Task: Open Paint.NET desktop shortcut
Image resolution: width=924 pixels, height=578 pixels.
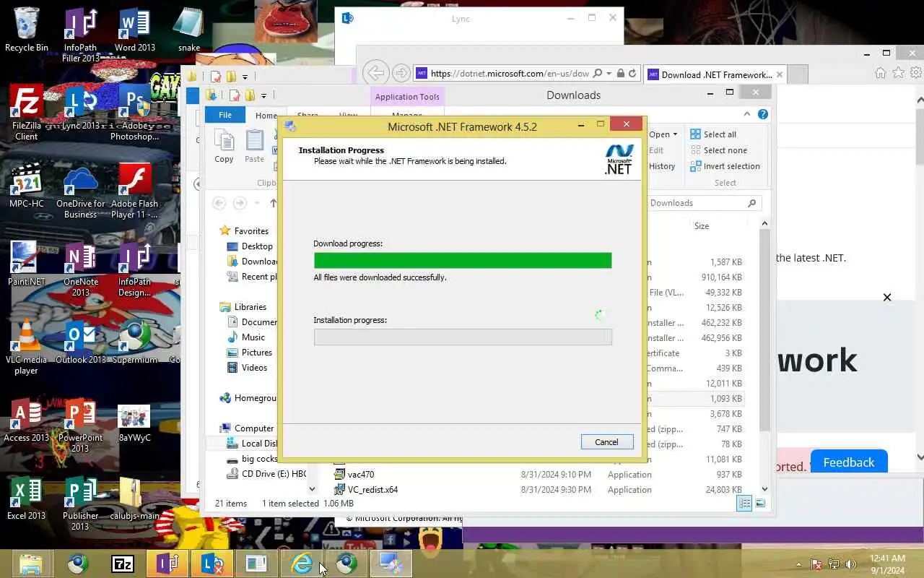Action: [x=27, y=264]
